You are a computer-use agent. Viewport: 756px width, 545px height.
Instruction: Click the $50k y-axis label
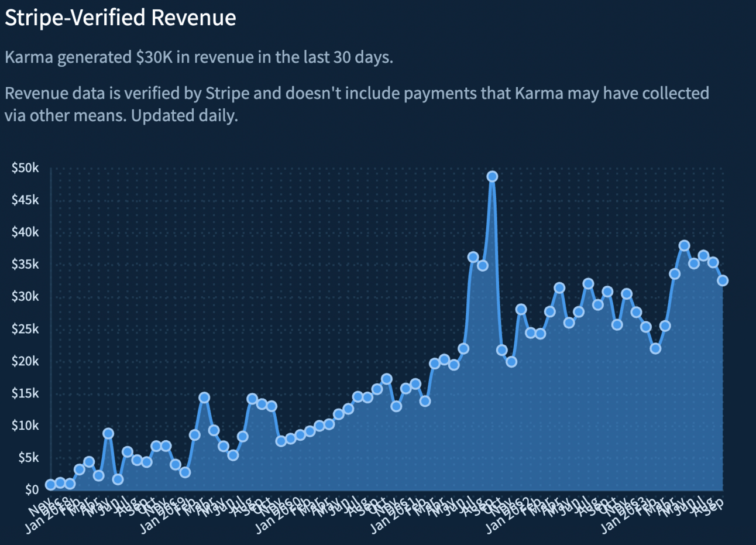[25, 168]
